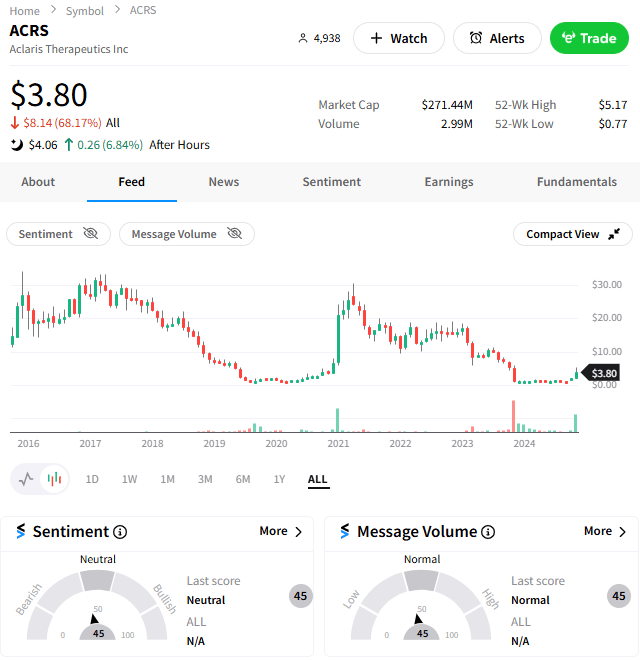Image resolution: width=640 pixels, height=660 pixels.
Task: Click ACRS breadcrumb link
Action: (x=143, y=10)
